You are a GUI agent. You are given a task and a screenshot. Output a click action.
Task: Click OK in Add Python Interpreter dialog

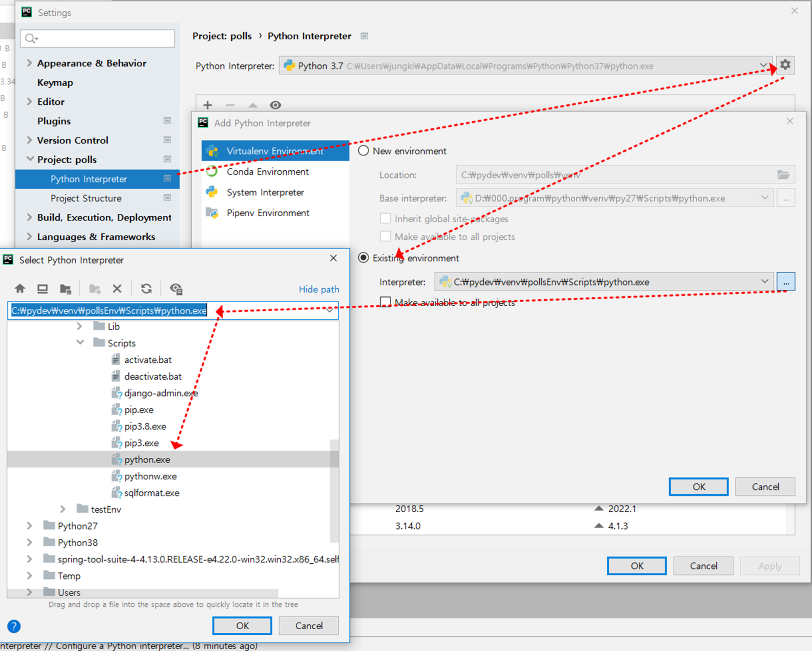699,487
